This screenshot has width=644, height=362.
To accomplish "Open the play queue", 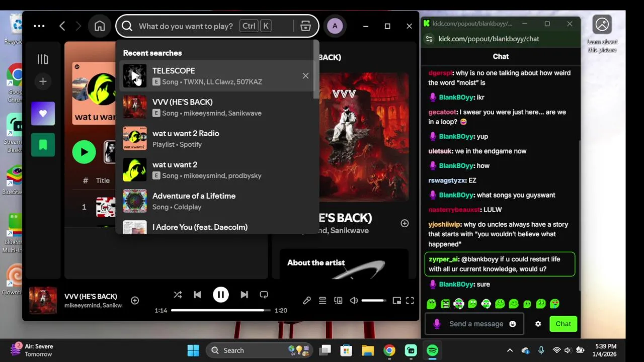I will click(x=323, y=301).
